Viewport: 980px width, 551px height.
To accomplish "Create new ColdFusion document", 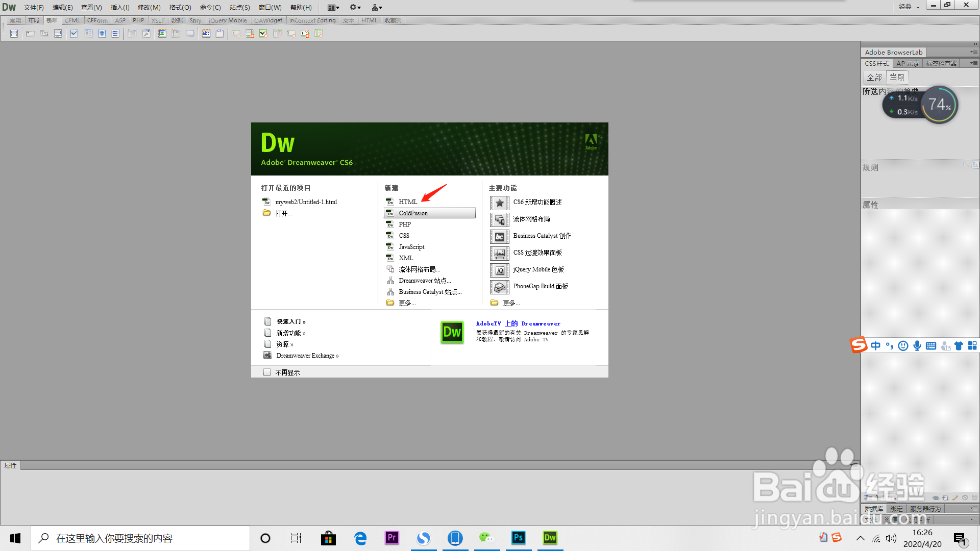I will (429, 213).
